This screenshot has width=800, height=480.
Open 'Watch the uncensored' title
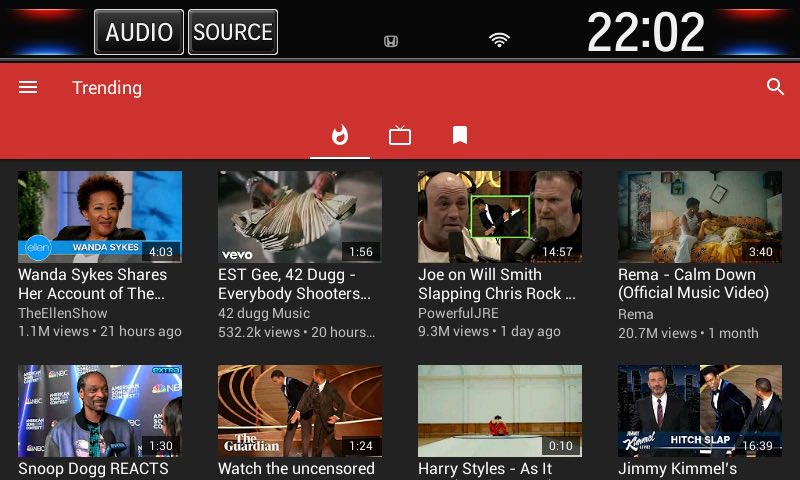pyautogui.click(x=296, y=468)
